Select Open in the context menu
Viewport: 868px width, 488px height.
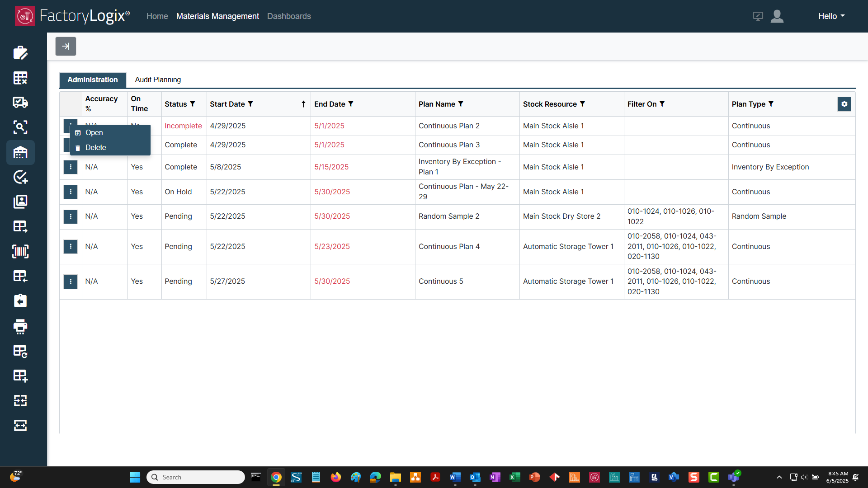[x=94, y=133]
